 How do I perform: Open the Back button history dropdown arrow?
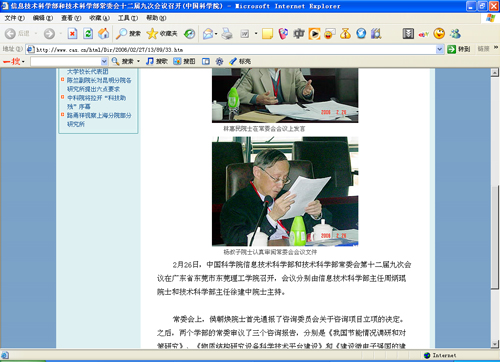tap(36, 33)
